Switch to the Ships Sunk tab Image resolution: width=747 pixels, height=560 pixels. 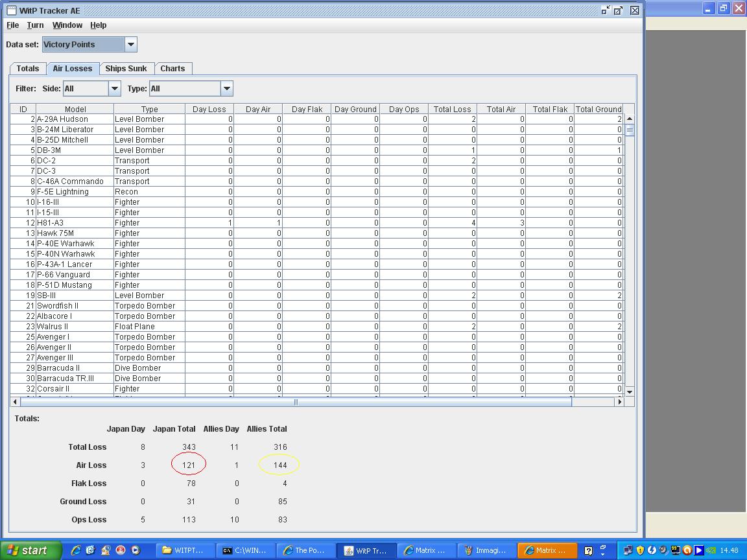pos(126,69)
